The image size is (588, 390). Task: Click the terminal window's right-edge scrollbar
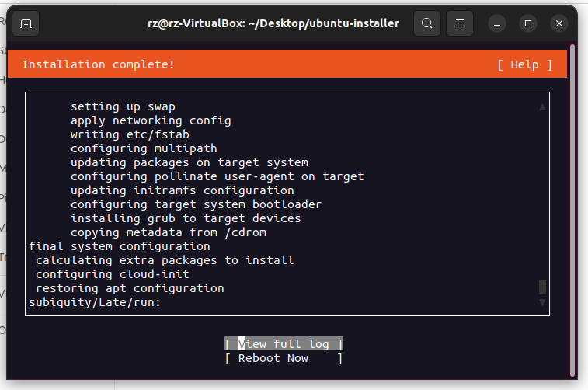573,210
